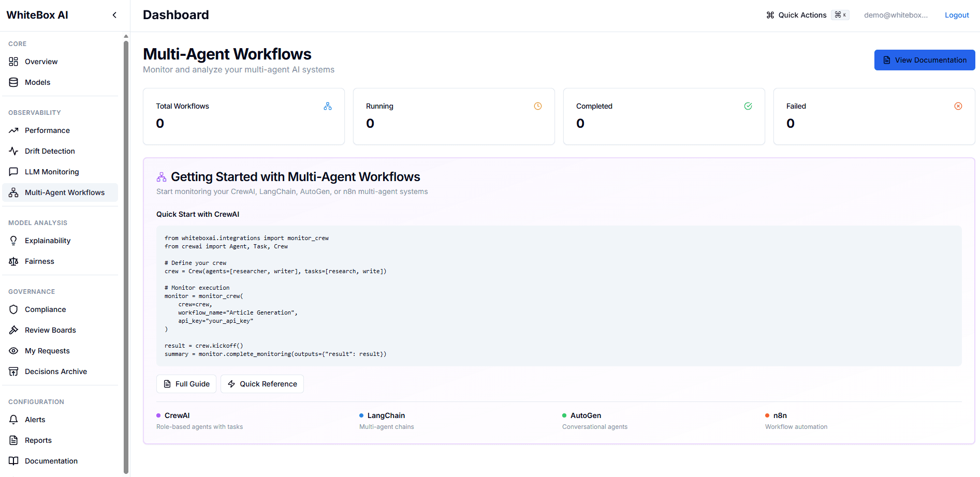Click the Completed checkmark icon
This screenshot has width=980, height=477.
pyautogui.click(x=748, y=106)
